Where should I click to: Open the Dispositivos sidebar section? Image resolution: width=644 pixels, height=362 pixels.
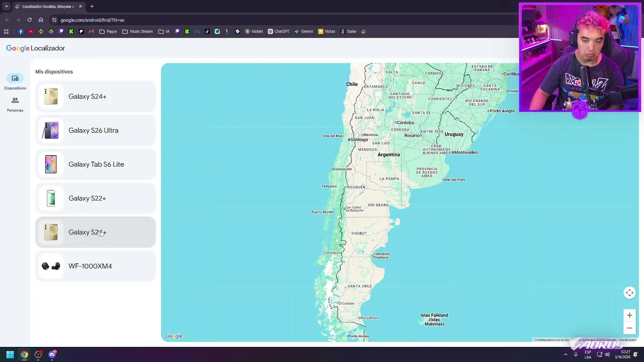click(15, 82)
